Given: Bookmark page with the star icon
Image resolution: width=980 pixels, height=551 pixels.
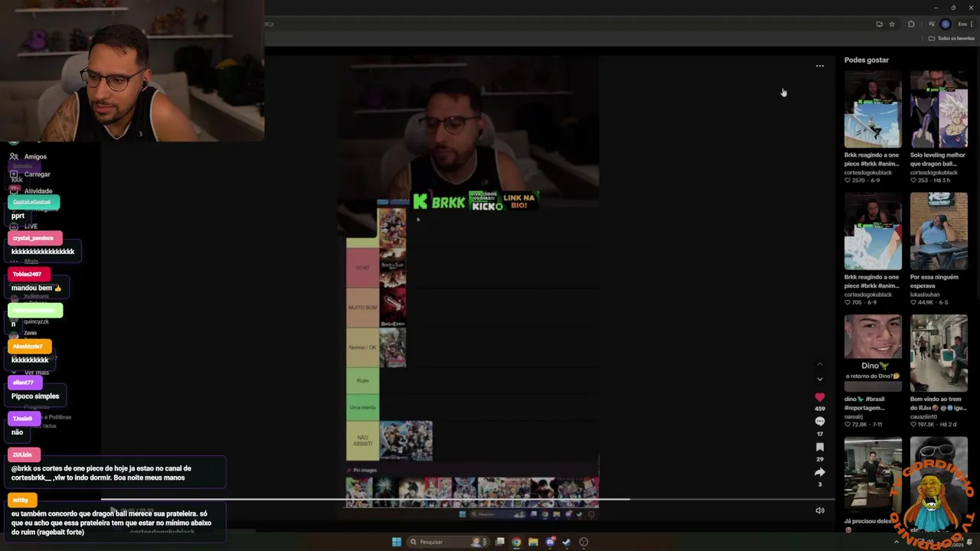Looking at the screenshot, I should pyautogui.click(x=892, y=24).
